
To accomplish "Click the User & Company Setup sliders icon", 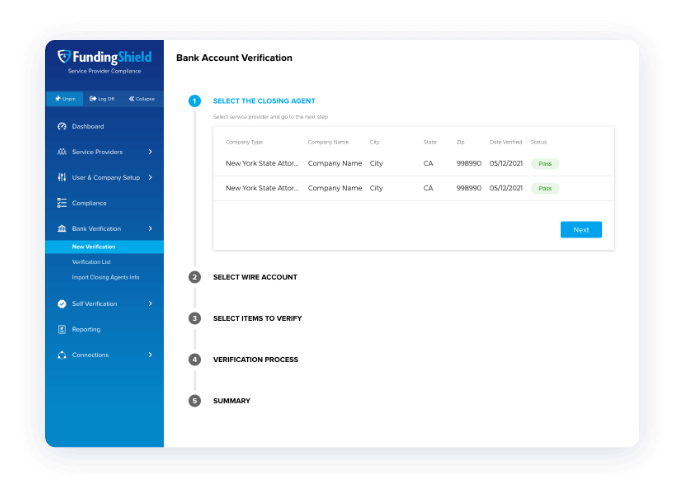I will [62, 177].
